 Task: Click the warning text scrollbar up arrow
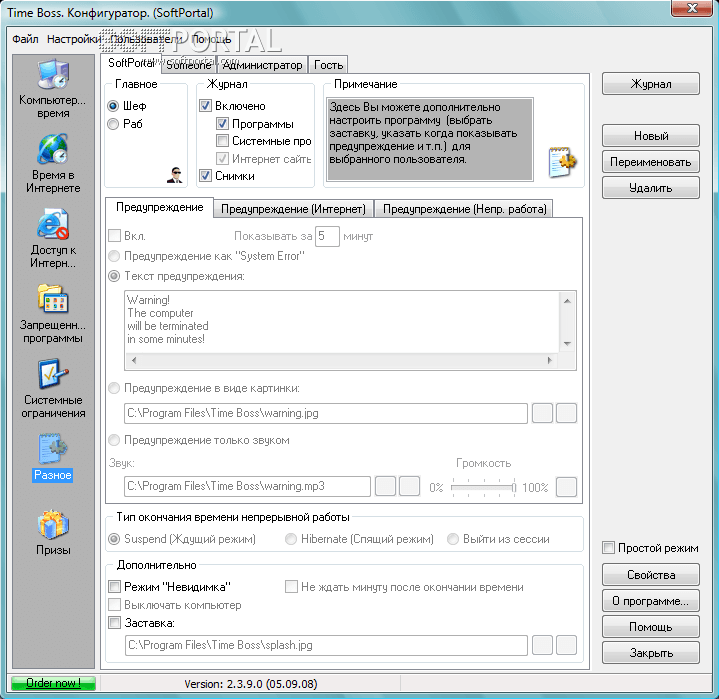click(x=567, y=301)
